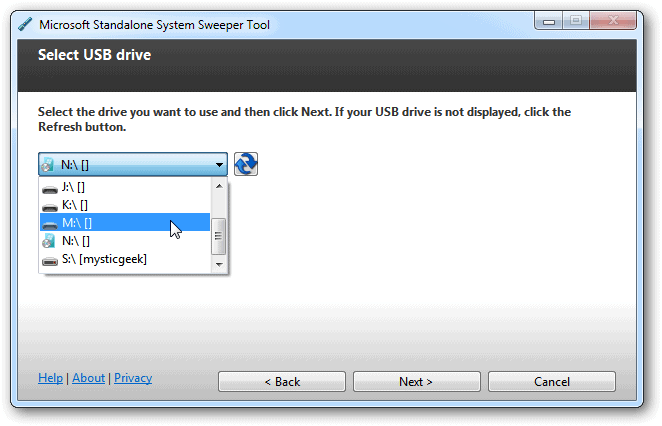Minimize the System Sweeper Tool window

pos(548,21)
